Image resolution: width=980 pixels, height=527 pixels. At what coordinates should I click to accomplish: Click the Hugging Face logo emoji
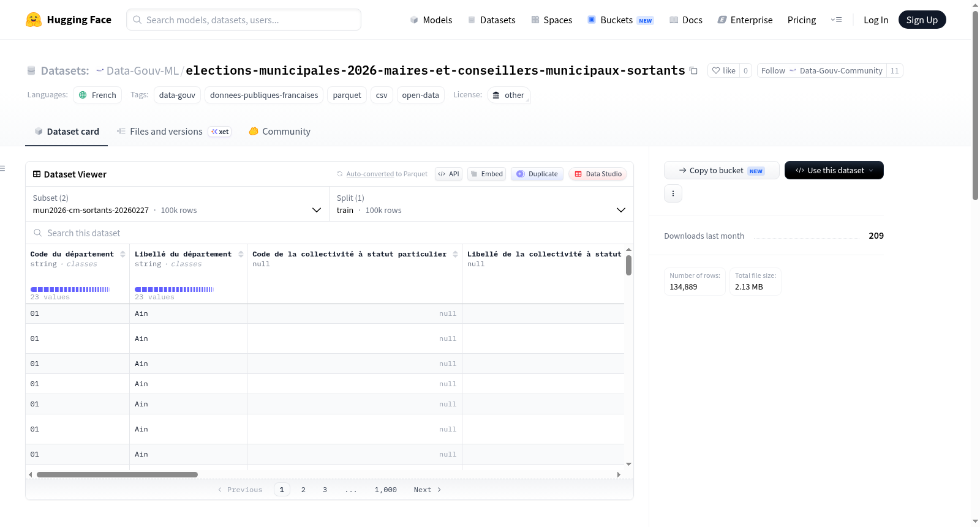click(x=34, y=20)
